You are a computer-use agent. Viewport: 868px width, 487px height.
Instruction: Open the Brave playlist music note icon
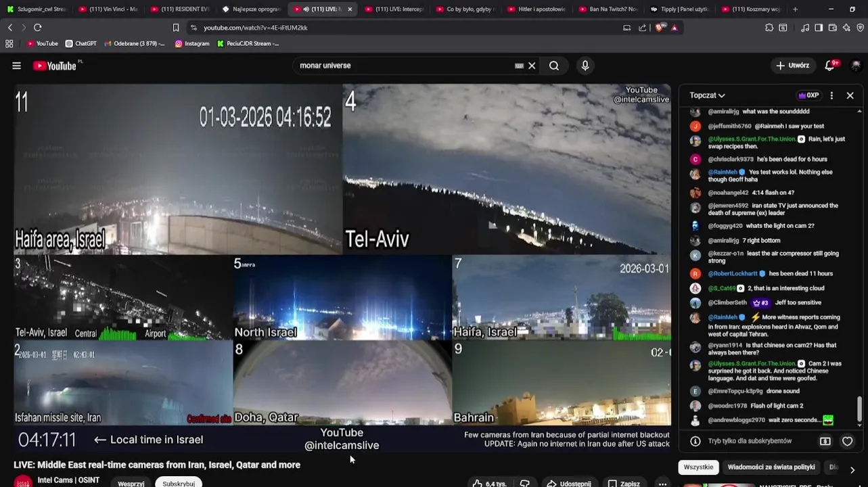coord(805,28)
